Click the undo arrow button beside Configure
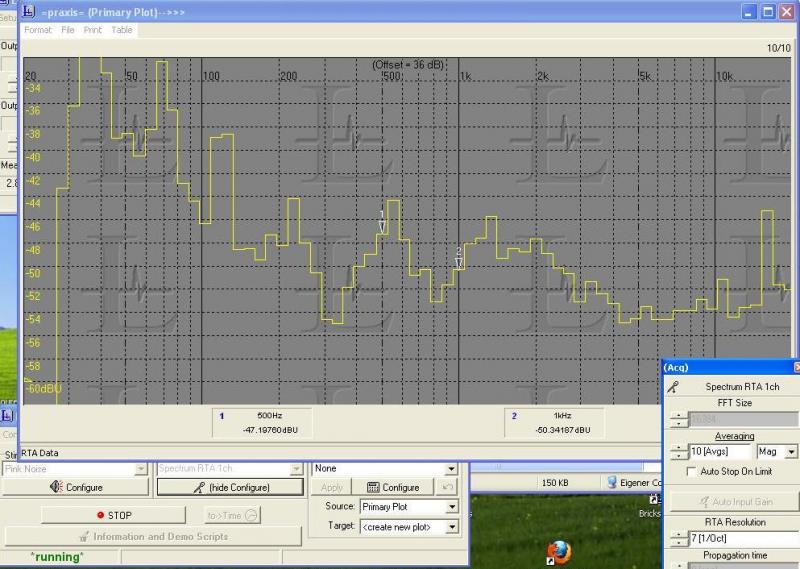 tap(449, 487)
